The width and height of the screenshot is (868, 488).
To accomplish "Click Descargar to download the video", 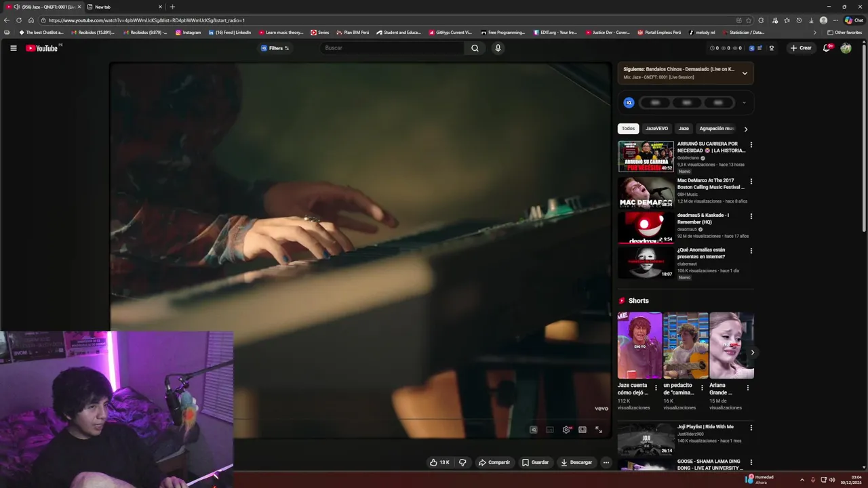I will point(576,462).
